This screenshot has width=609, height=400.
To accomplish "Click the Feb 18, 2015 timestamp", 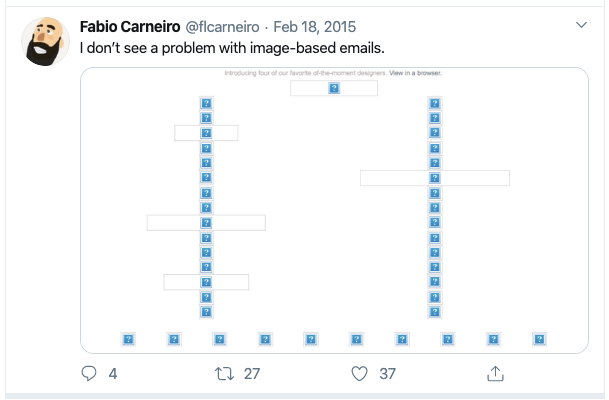I will pos(315,27).
